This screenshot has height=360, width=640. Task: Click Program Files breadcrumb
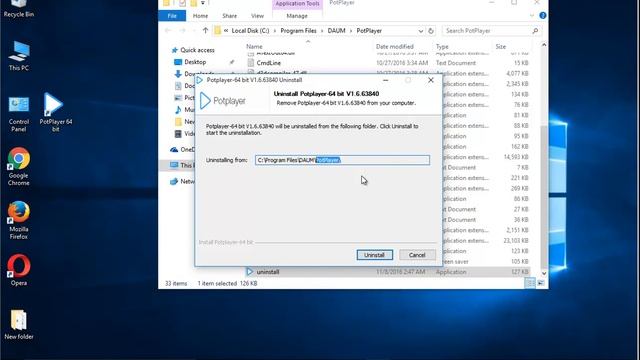tap(298, 31)
